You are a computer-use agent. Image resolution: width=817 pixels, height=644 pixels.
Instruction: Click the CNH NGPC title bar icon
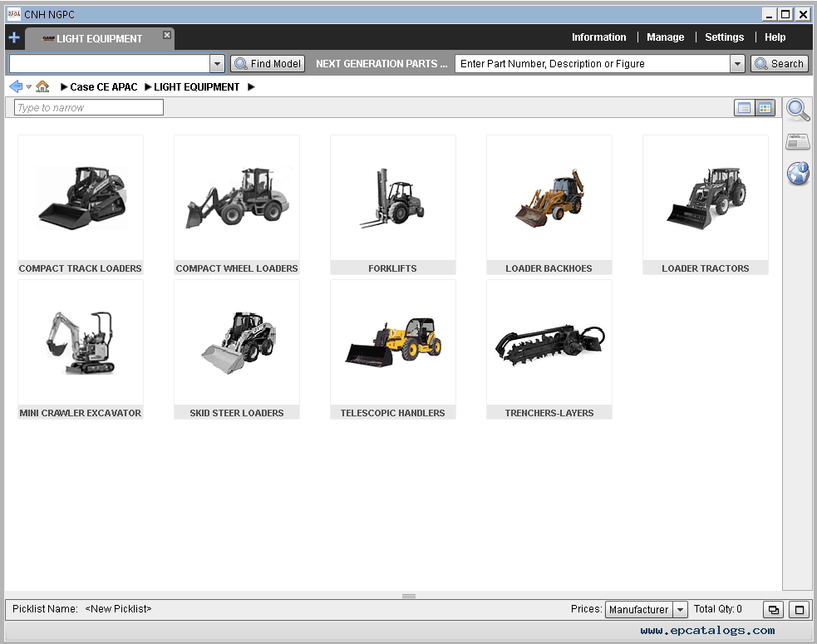tap(13, 14)
